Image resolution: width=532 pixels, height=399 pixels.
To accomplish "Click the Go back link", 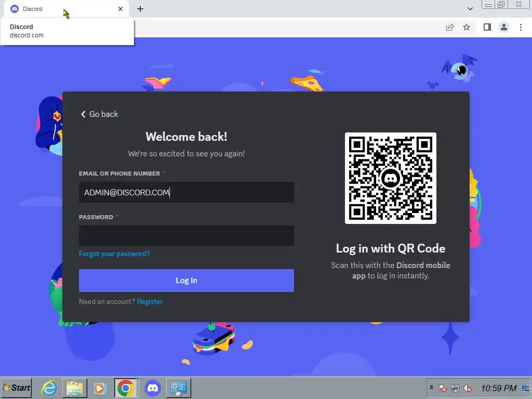I will coord(99,114).
